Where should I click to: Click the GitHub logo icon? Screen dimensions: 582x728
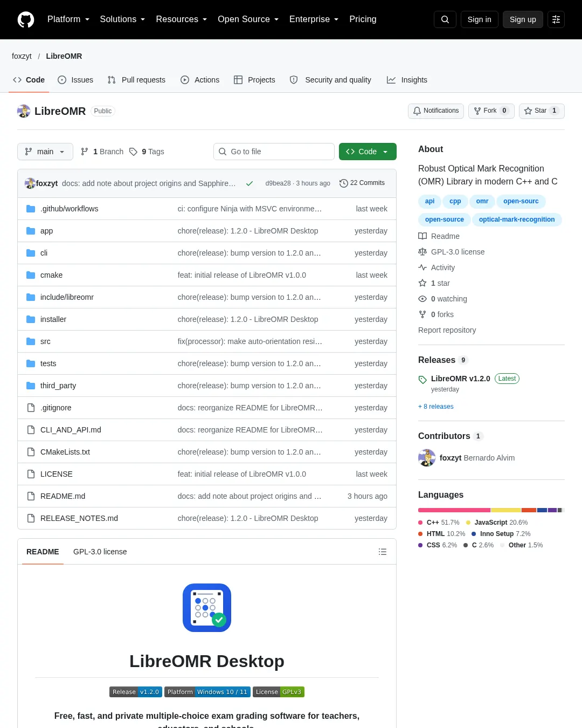[26, 19]
